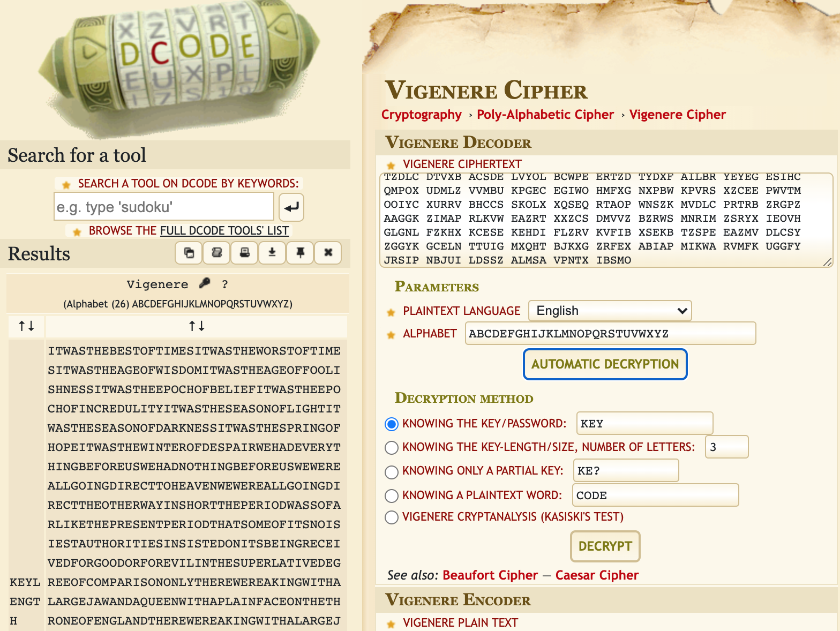Click the Alphabet (26) description text
840x631 pixels.
[178, 304]
